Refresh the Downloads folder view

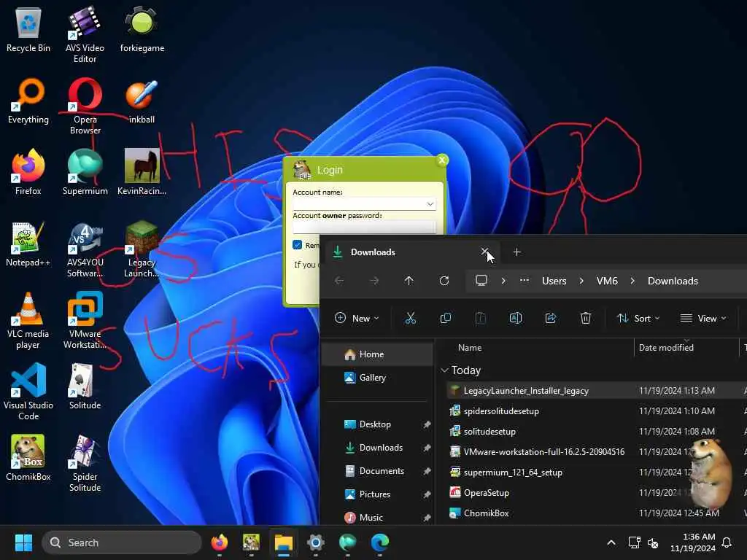coord(444,281)
